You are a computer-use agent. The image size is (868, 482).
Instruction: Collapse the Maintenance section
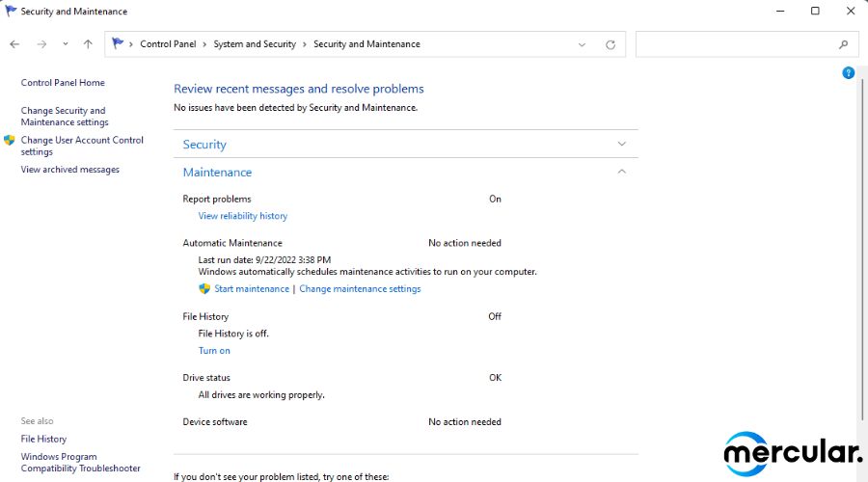pos(622,173)
